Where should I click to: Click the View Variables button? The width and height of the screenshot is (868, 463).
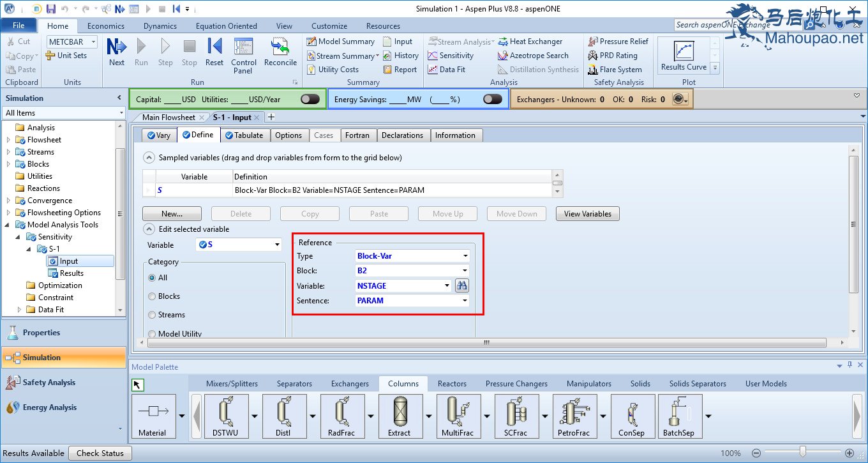[588, 214]
